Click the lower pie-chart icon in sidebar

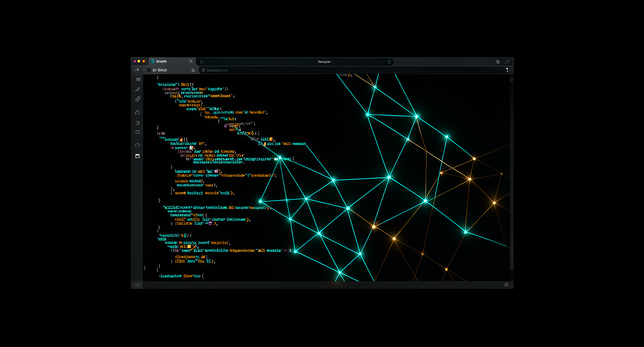[137, 132]
